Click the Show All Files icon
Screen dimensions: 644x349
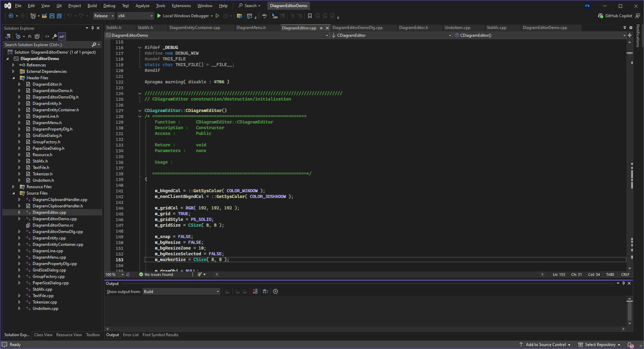[37, 36]
